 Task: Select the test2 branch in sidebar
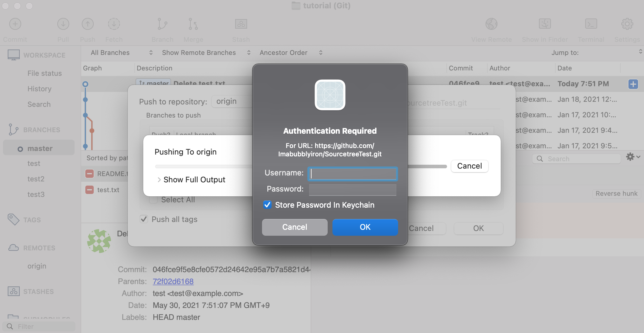coord(36,179)
